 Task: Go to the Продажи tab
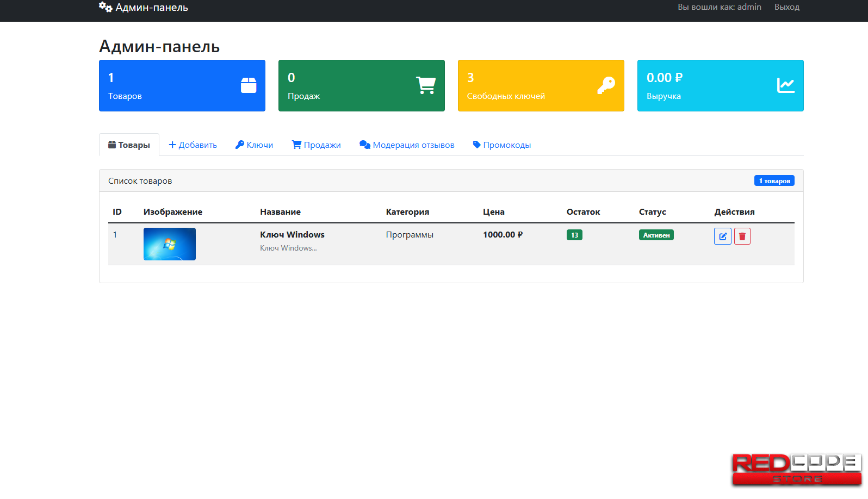316,145
